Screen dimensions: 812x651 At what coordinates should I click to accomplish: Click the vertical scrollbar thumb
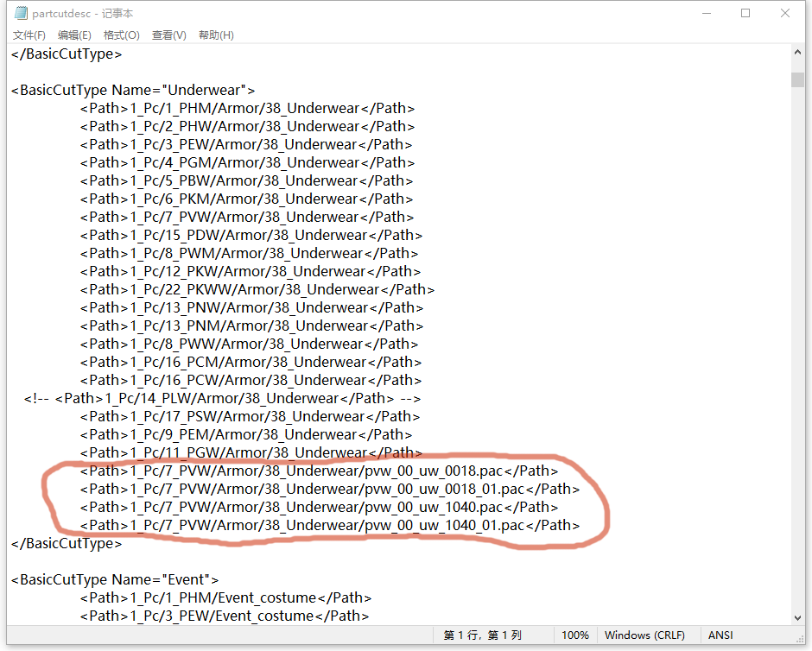[797, 79]
